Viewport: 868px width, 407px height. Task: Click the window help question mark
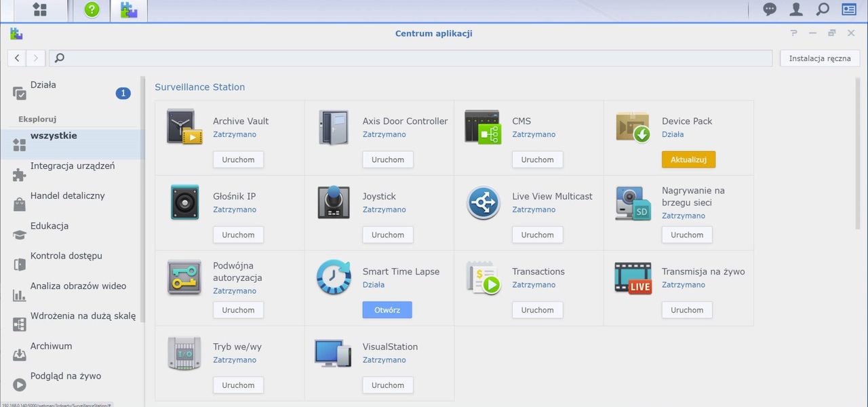794,33
